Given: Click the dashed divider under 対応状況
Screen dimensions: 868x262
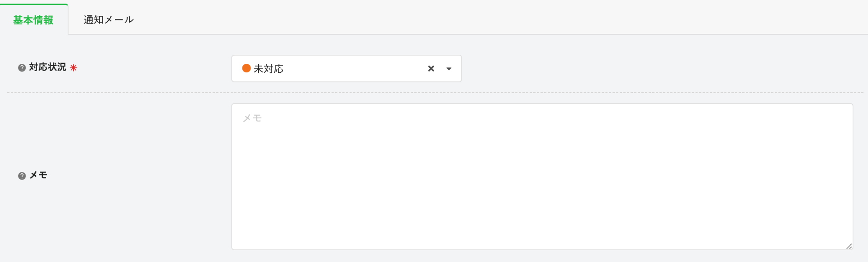Looking at the screenshot, I should pos(434,93).
